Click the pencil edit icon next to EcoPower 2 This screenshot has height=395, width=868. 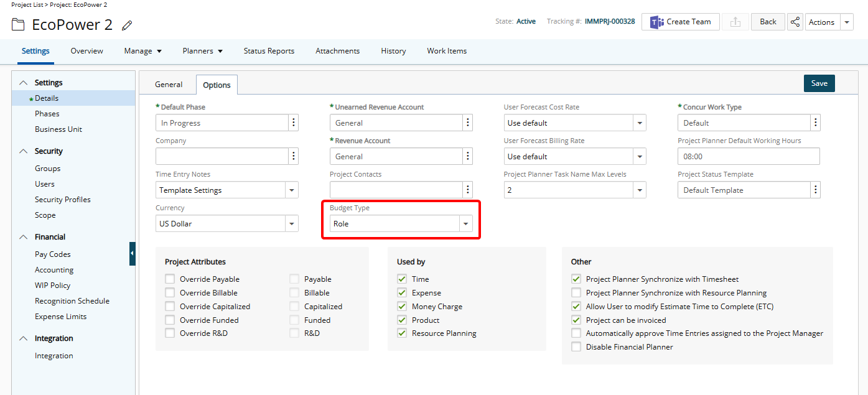pyautogui.click(x=127, y=26)
